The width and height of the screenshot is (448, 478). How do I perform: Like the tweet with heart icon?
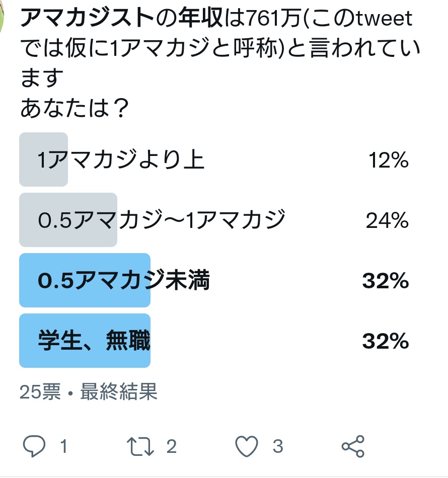tap(247, 446)
